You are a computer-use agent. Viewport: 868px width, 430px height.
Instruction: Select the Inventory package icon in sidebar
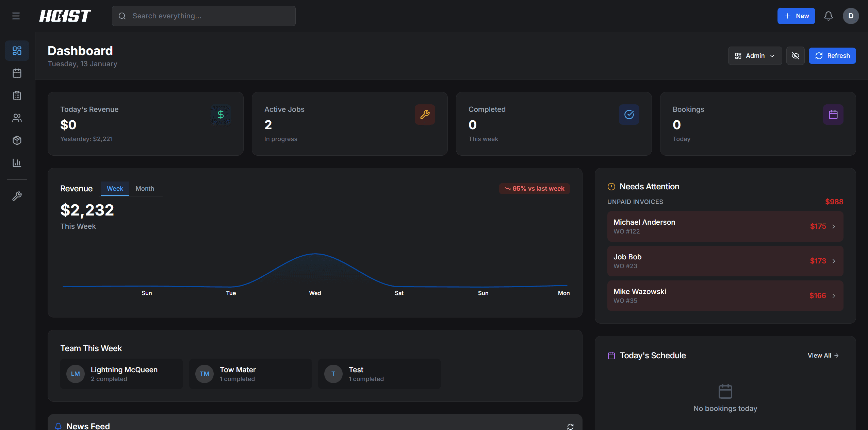tap(17, 140)
